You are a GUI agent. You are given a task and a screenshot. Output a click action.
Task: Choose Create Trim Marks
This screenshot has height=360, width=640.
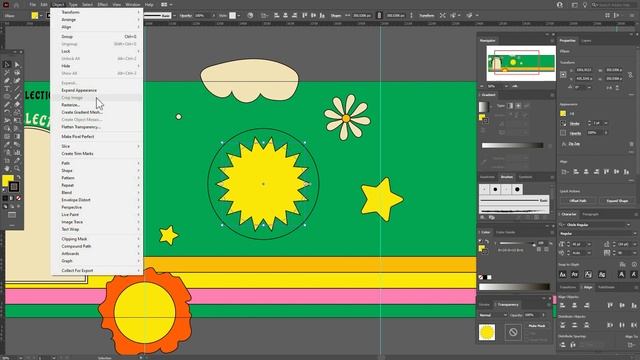click(x=96, y=153)
